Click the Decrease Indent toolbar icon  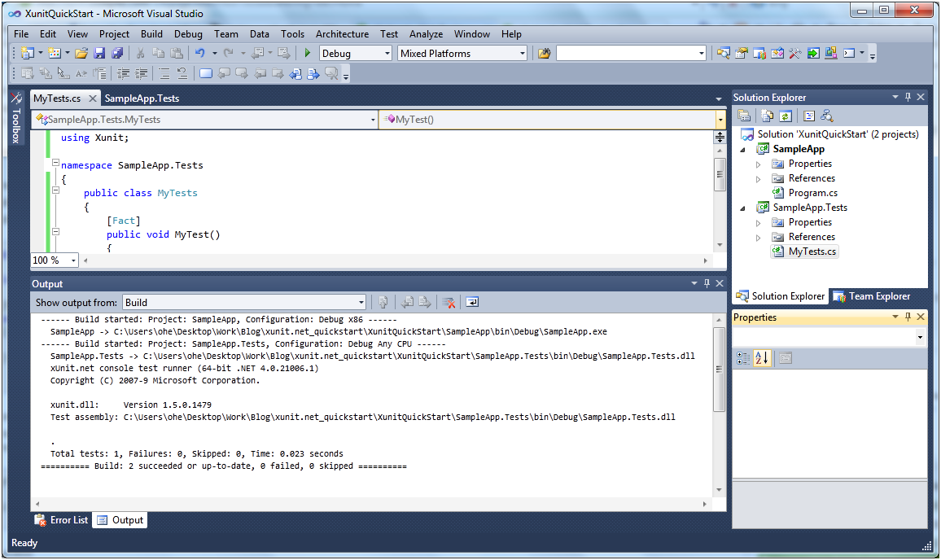(x=123, y=73)
